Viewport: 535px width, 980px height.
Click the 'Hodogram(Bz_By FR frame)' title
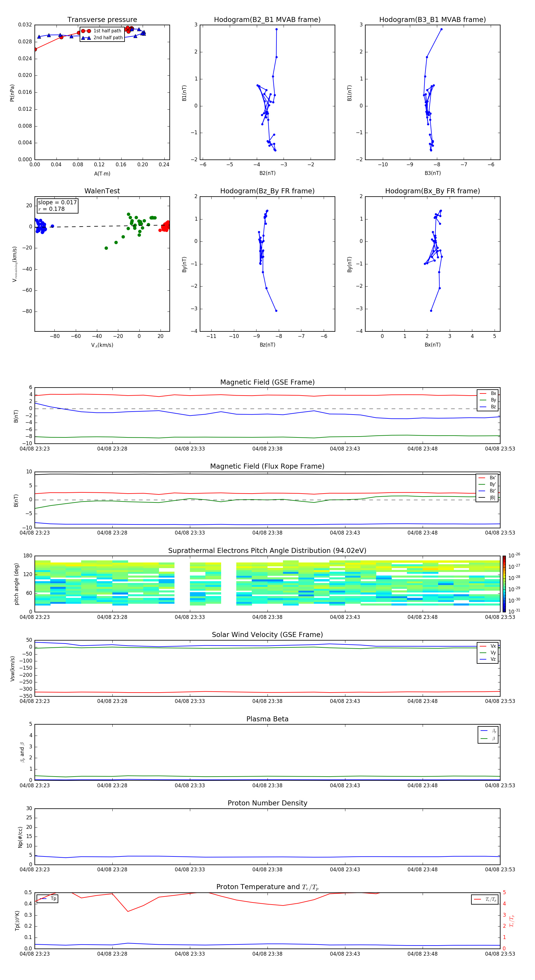[x=267, y=191]
